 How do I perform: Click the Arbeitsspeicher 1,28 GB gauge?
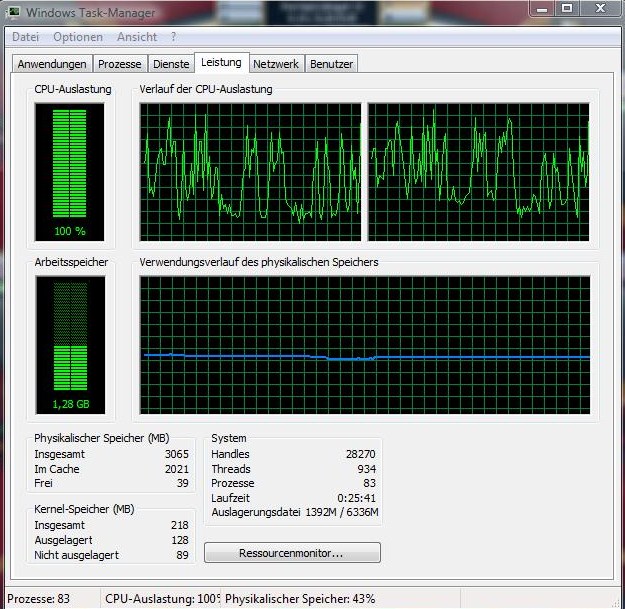point(70,345)
